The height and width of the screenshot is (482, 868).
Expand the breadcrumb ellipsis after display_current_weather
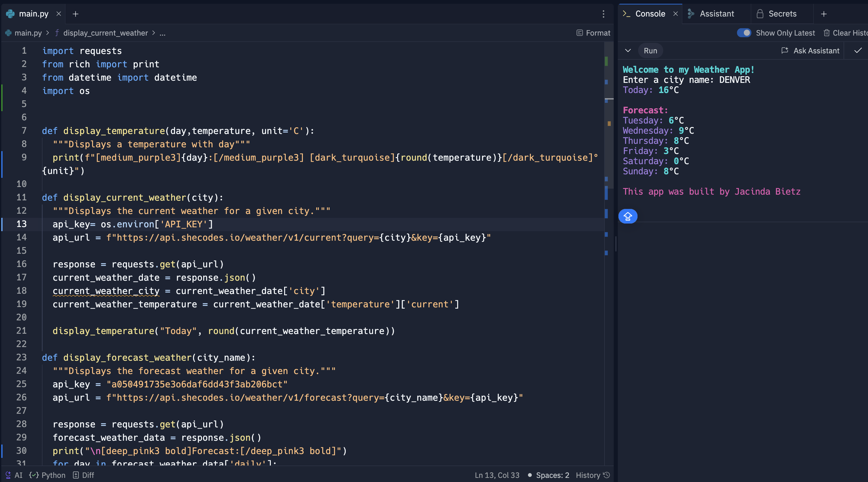[163, 33]
